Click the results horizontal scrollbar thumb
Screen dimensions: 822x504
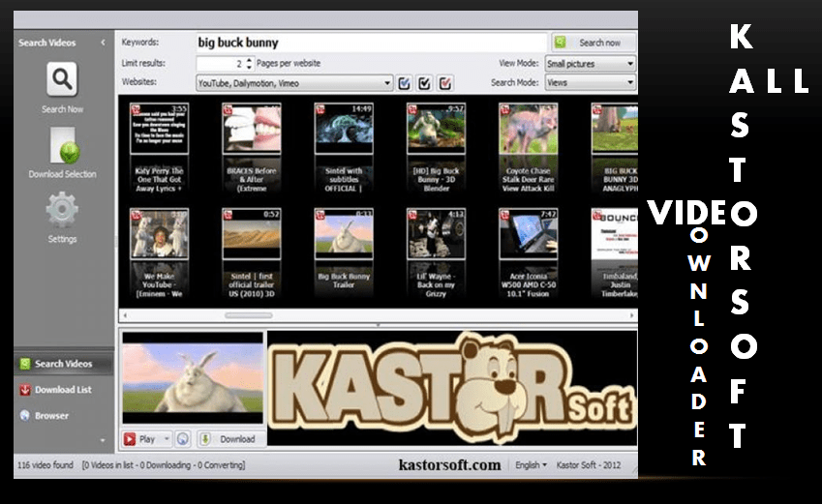[x=249, y=315]
